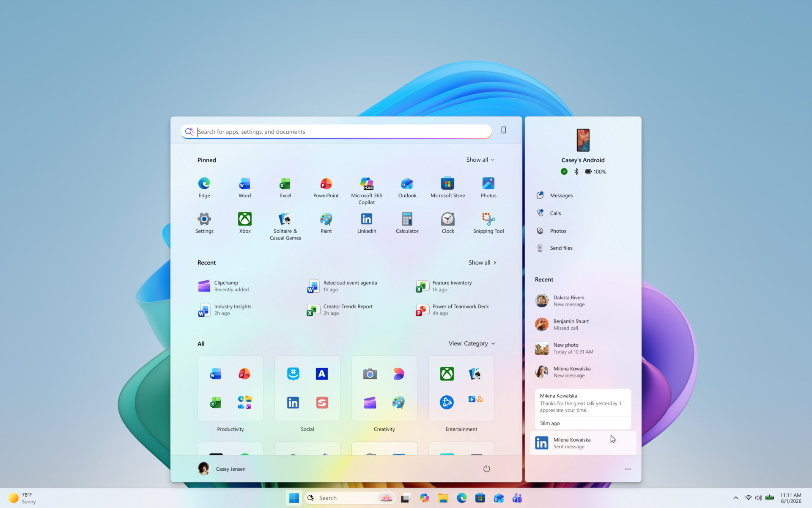Open Relecloud event agenda document

[x=342, y=286]
